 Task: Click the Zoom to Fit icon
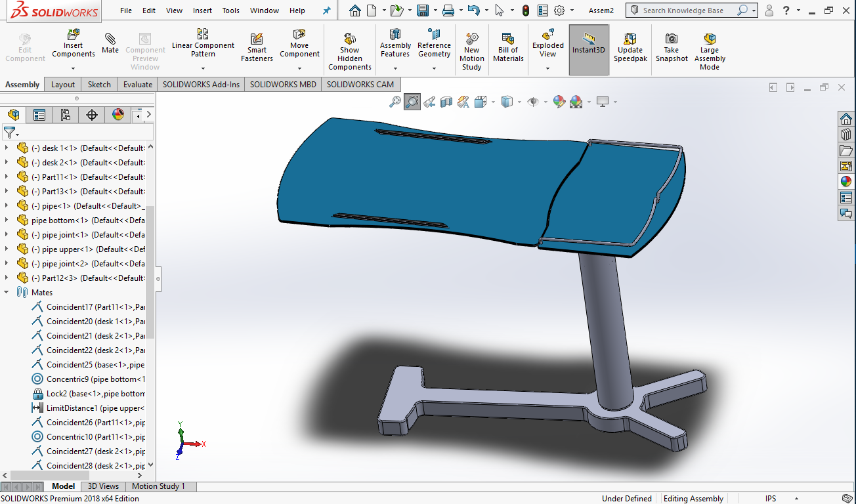[x=395, y=102]
